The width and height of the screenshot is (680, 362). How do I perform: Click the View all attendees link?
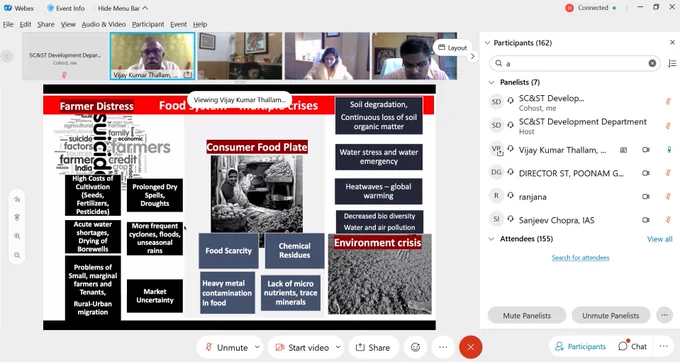tap(660, 239)
